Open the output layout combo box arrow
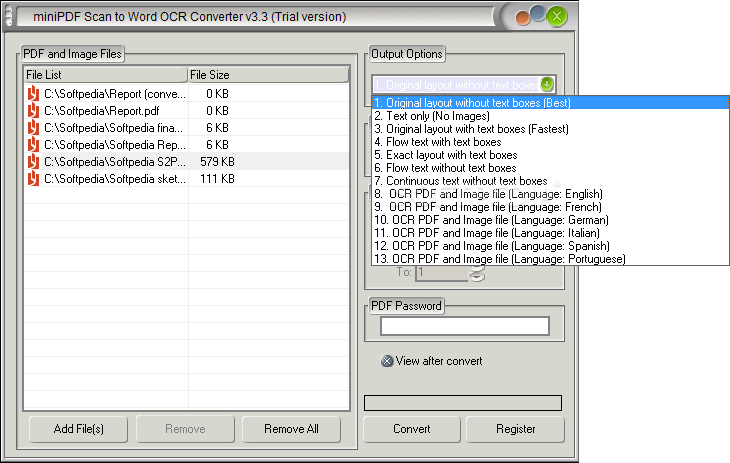 click(x=547, y=84)
